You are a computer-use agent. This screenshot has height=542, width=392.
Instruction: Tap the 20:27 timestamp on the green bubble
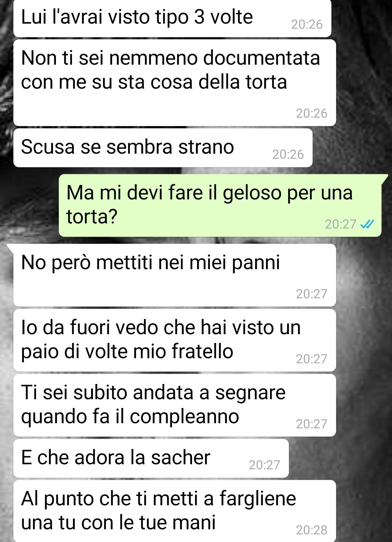340,224
